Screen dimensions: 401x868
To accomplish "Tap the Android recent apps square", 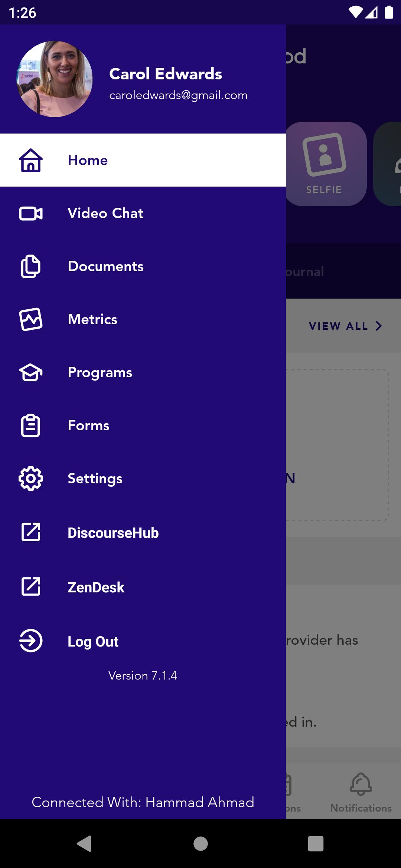I will point(316,844).
